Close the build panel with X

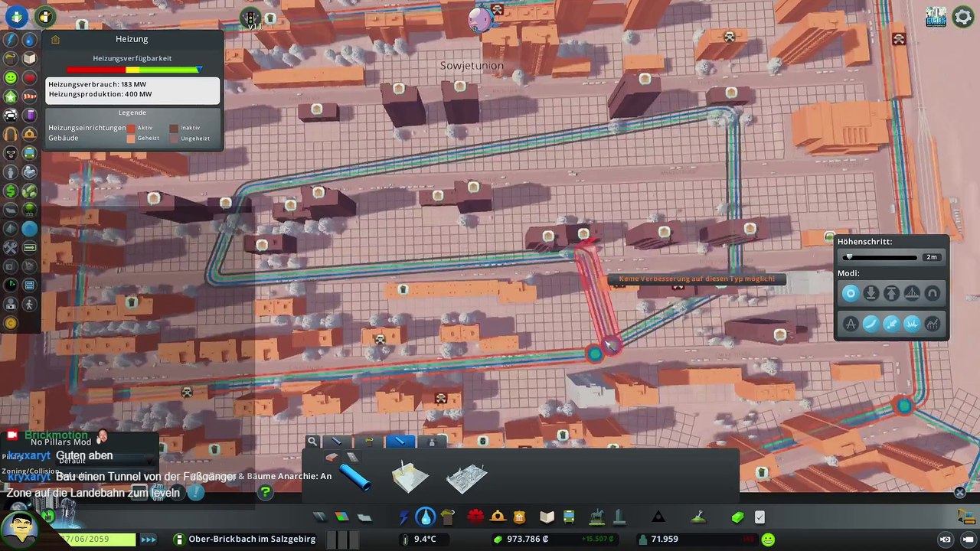pos(959,493)
